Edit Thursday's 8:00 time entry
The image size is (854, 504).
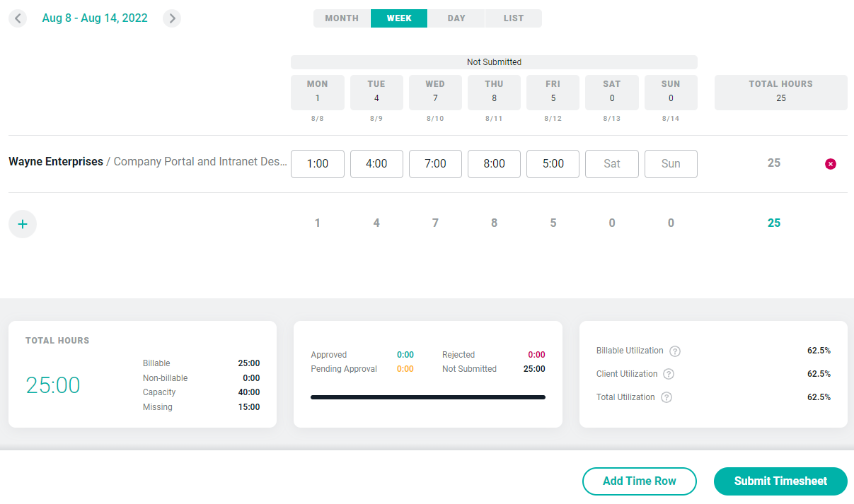[x=494, y=164]
